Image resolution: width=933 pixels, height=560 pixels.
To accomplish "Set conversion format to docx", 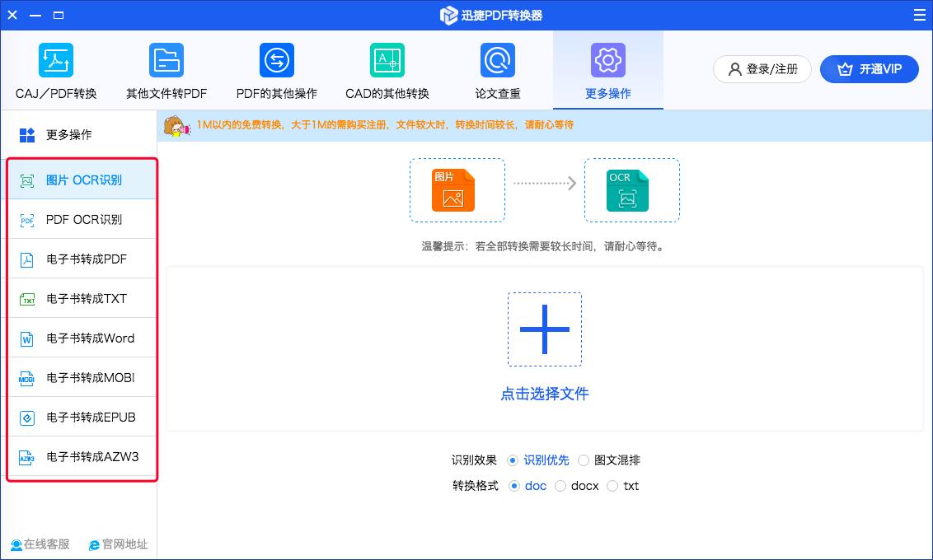I will point(560,486).
